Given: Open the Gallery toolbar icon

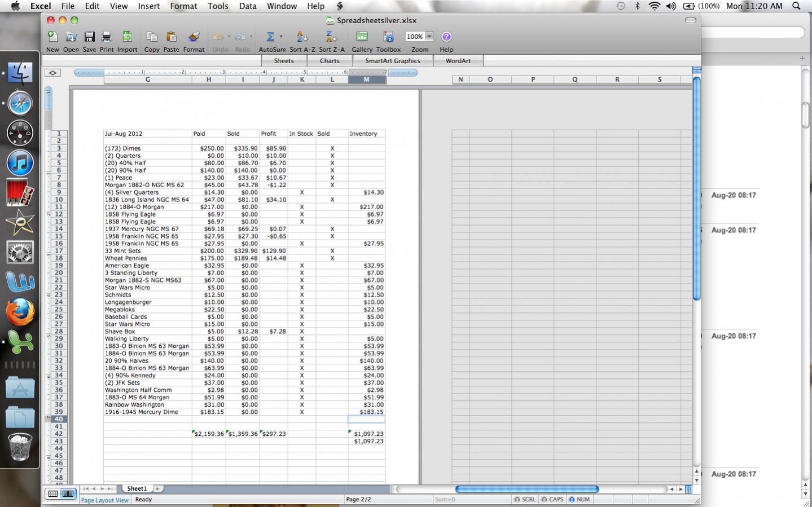Looking at the screenshot, I should tap(362, 37).
